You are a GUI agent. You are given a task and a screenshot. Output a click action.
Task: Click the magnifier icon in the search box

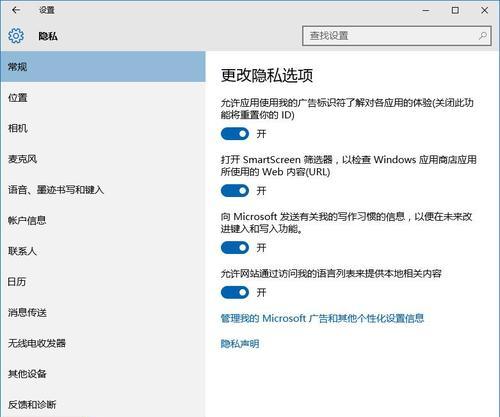(482, 36)
